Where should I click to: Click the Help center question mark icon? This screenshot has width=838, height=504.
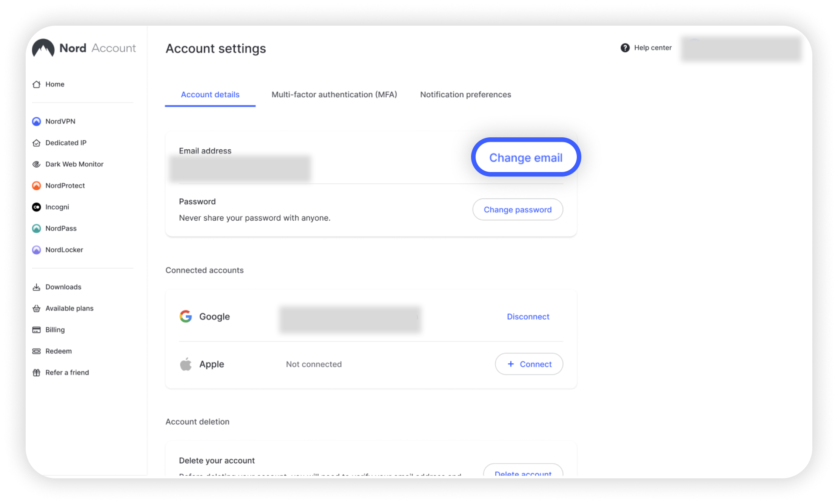point(625,48)
